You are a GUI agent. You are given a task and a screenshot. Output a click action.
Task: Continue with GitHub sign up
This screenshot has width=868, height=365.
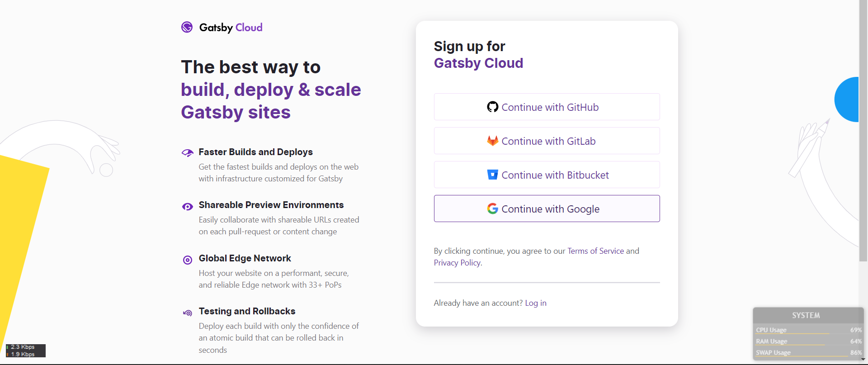(x=547, y=107)
